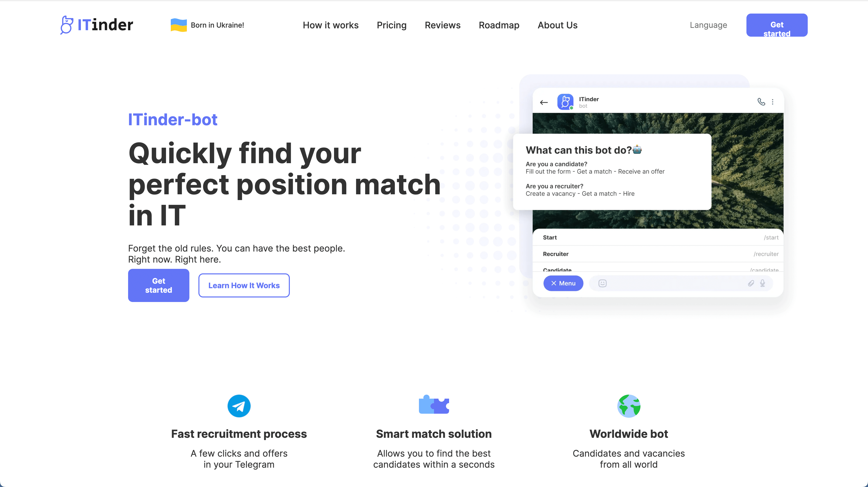This screenshot has width=868, height=487.
Task: Click the Smart match puzzle icon
Action: point(433,406)
